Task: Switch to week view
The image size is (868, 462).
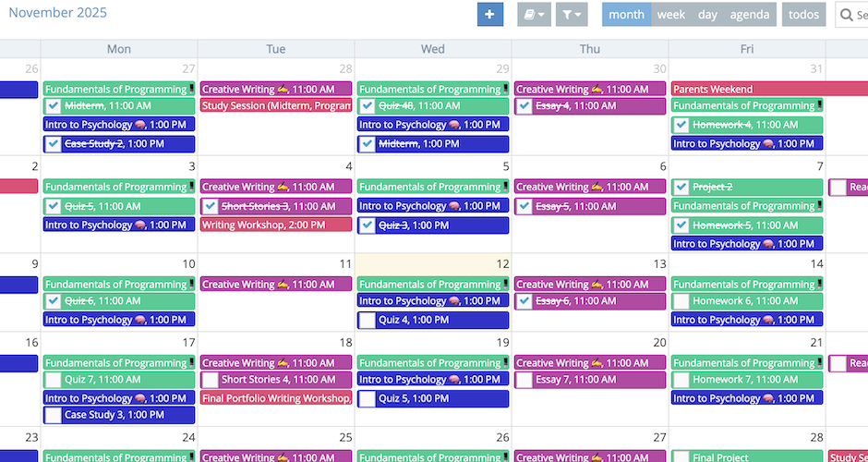Action: click(670, 14)
